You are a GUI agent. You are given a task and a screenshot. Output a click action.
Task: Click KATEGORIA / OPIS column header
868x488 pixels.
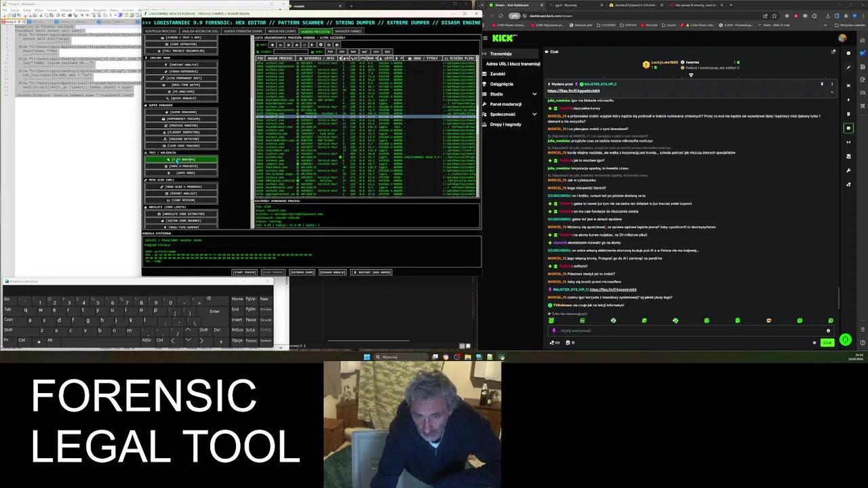click(316, 58)
